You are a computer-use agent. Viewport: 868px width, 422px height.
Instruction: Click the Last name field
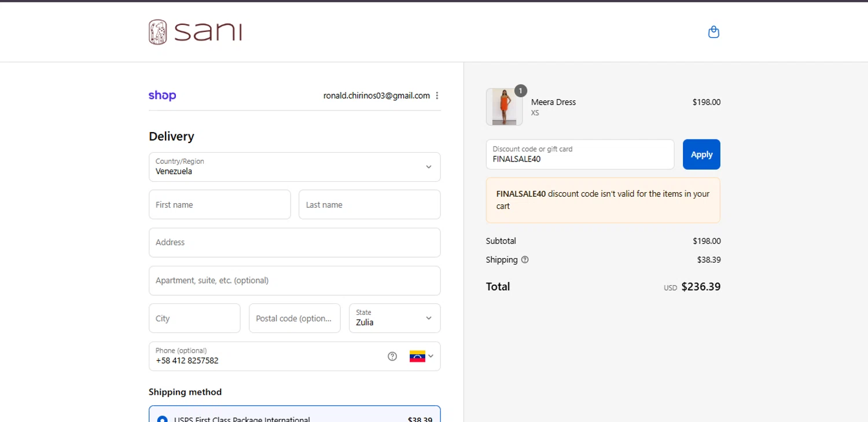pos(369,204)
